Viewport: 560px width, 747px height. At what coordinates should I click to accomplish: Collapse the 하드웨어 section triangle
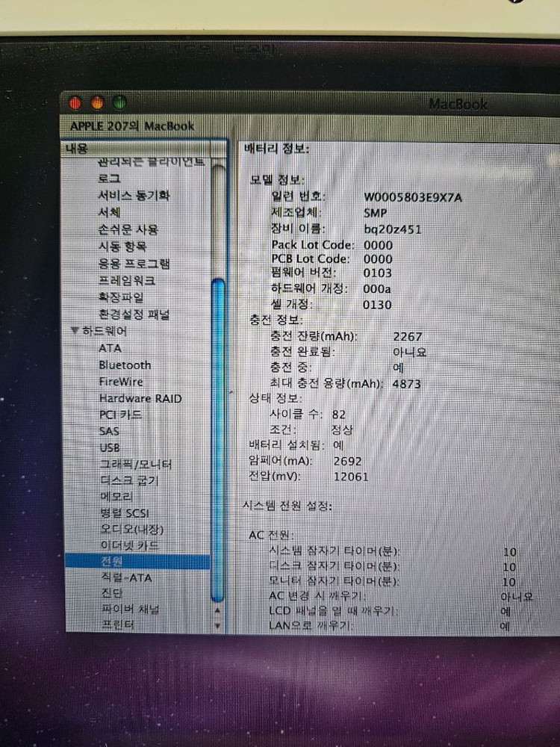pos(74,329)
